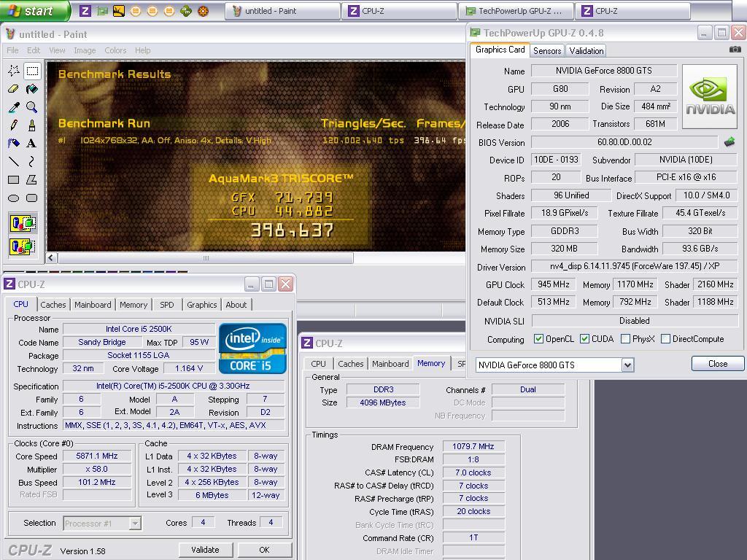Viewport: 747px width, 560px height.
Task: Click the Intel Core i5 logo in CPU-Z
Action: (252, 349)
